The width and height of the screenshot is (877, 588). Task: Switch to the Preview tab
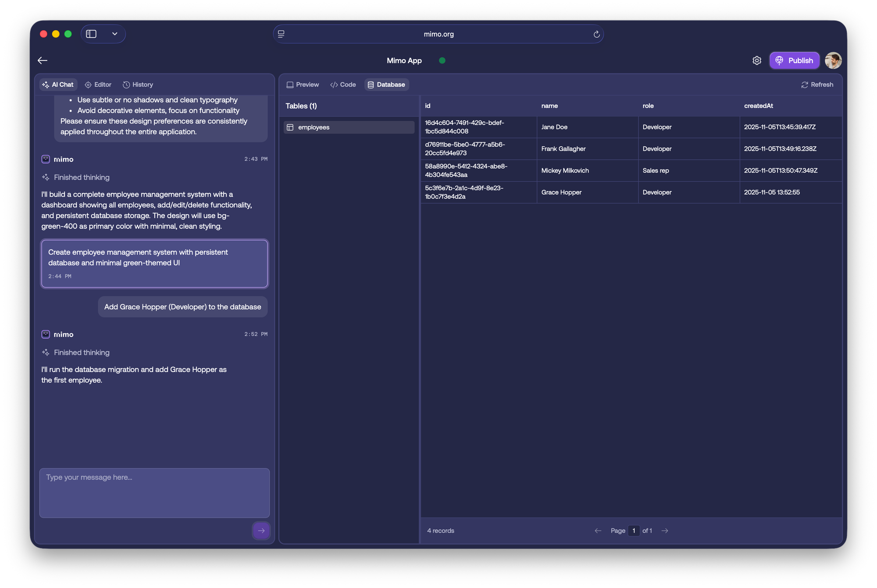coord(303,85)
